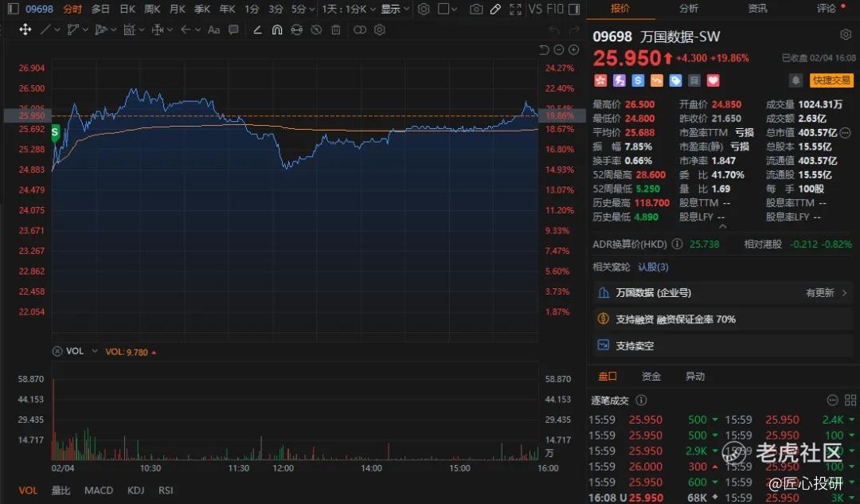Select the 分时 intraday tab

click(x=72, y=9)
